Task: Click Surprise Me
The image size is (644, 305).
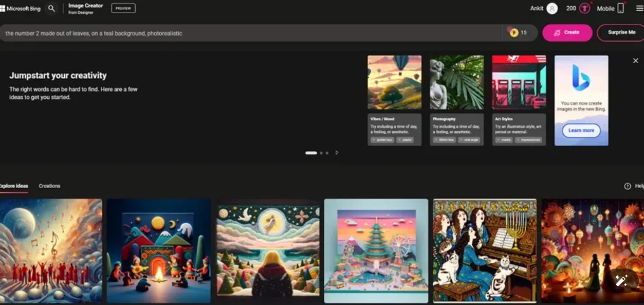Action: pos(620,32)
